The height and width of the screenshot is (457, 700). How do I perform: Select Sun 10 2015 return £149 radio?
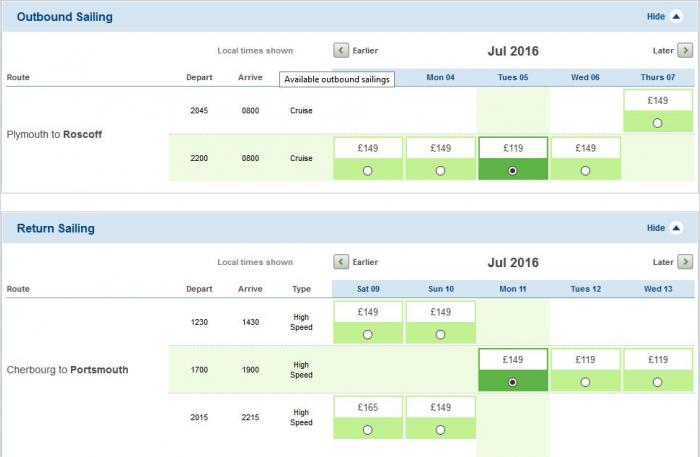pyautogui.click(x=441, y=430)
